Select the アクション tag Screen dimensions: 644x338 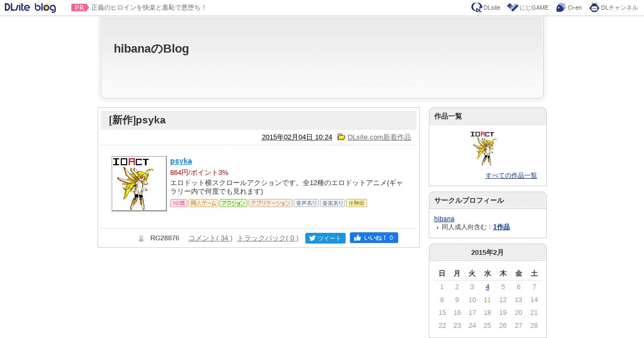pyautogui.click(x=233, y=203)
